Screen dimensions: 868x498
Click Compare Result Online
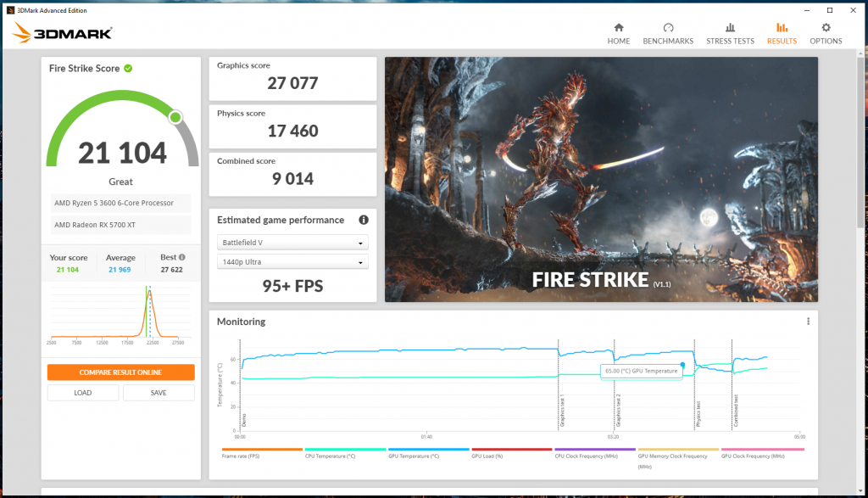pyautogui.click(x=120, y=372)
